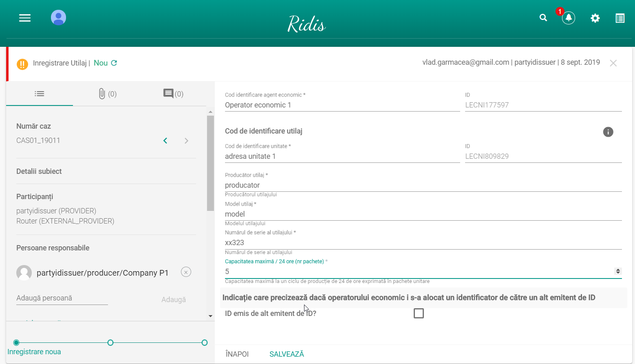Check the ID emis de alt emitent checkbox
635x364 pixels.
coord(419,313)
